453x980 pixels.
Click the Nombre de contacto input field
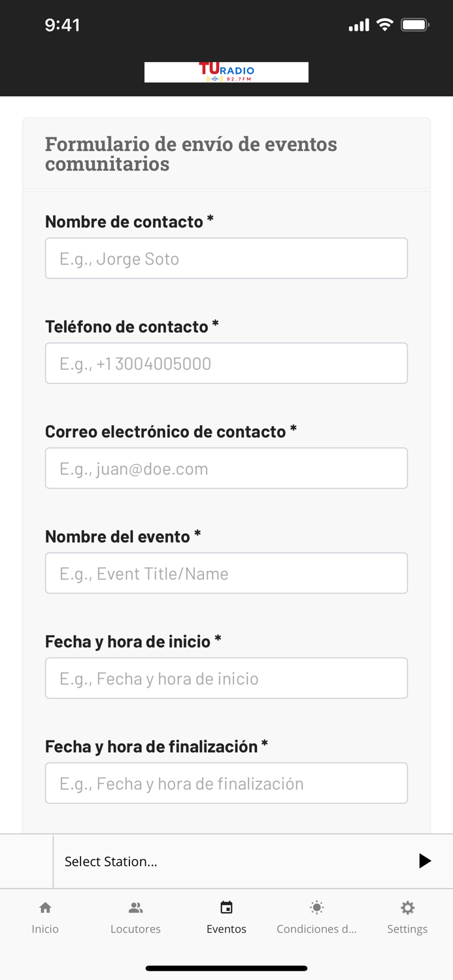(x=226, y=258)
